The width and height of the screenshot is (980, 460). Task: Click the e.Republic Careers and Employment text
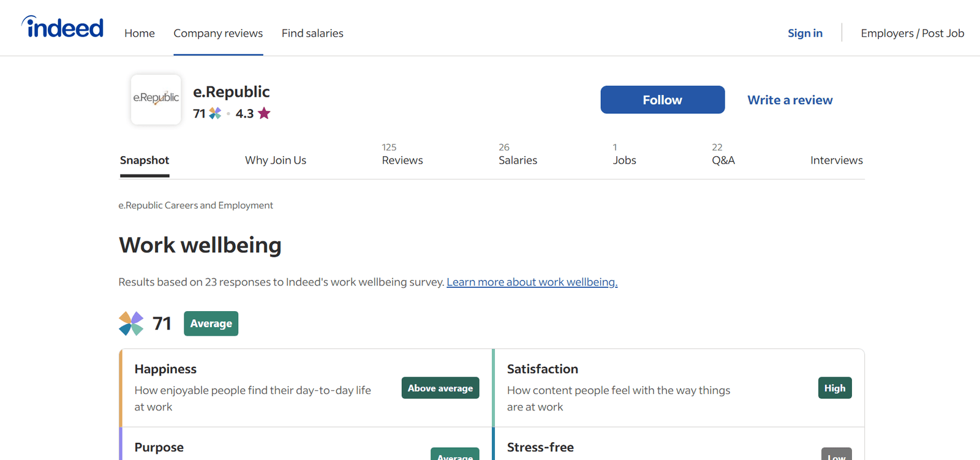[x=196, y=205]
